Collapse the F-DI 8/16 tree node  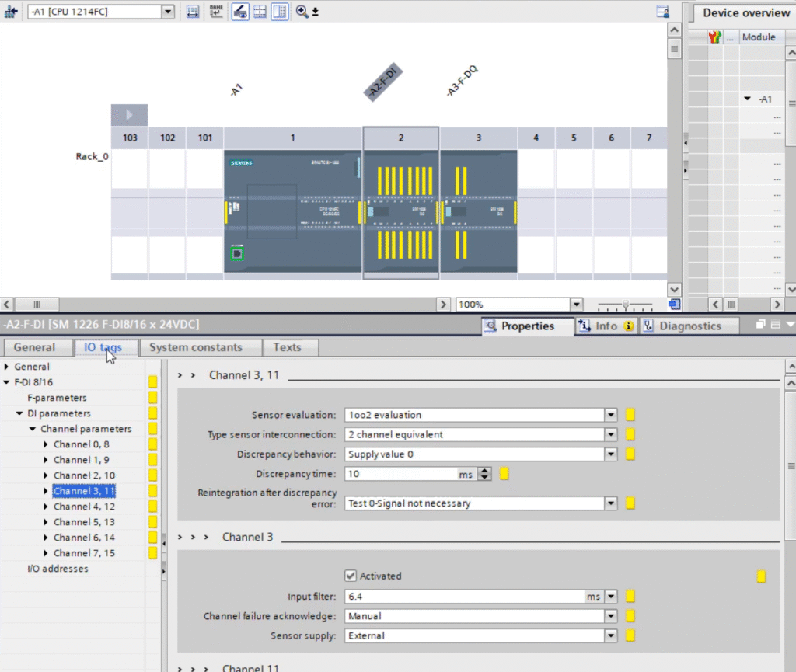click(x=8, y=382)
